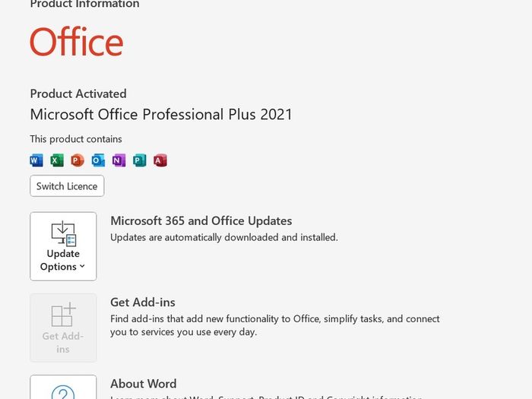This screenshot has height=399, width=532.
Task: Click the This product contains label
Action: [76, 139]
